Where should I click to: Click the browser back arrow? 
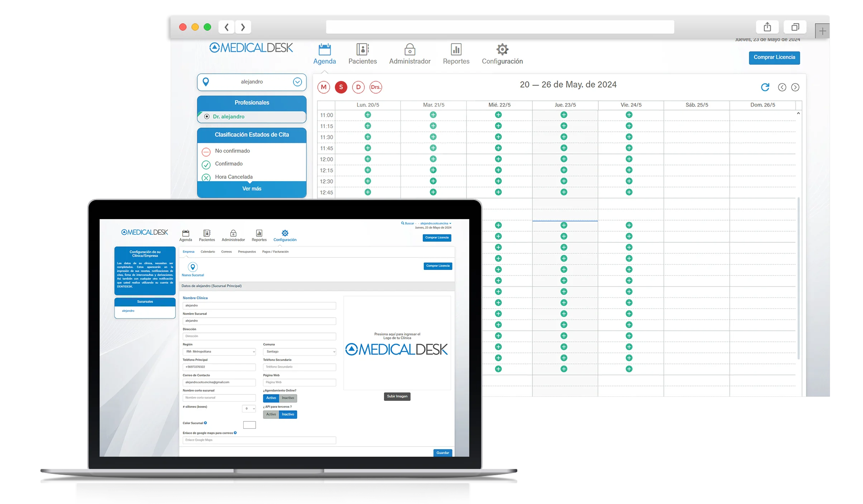click(x=226, y=27)
